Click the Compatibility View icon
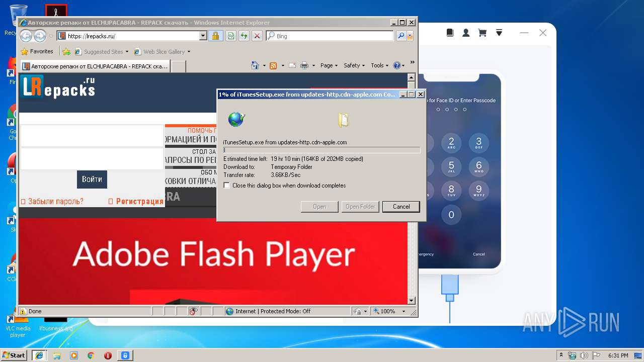 click(x=230, y=36)
